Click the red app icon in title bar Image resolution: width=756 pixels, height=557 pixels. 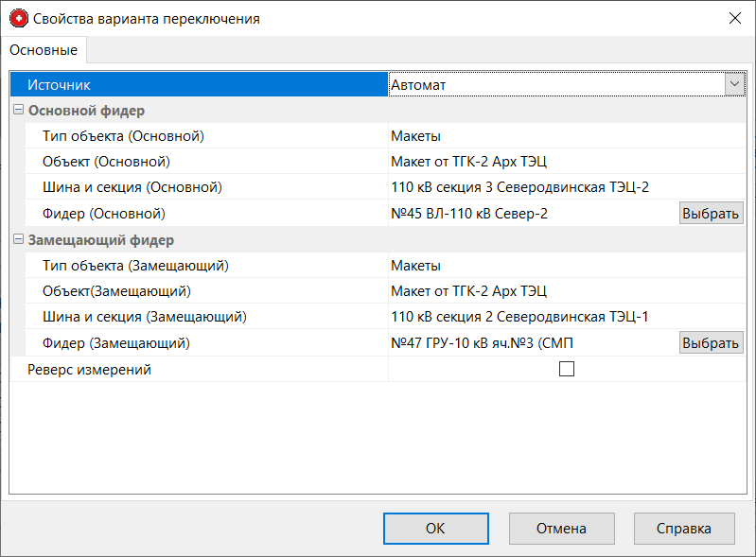pyautogui.click(x=18, y=18)
